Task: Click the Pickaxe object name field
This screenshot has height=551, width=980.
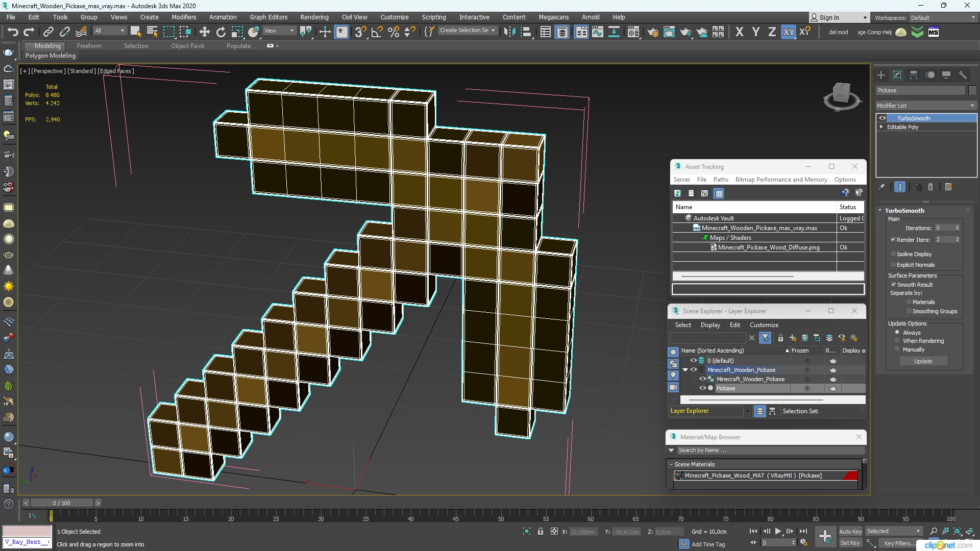Action: coord(920,90)
